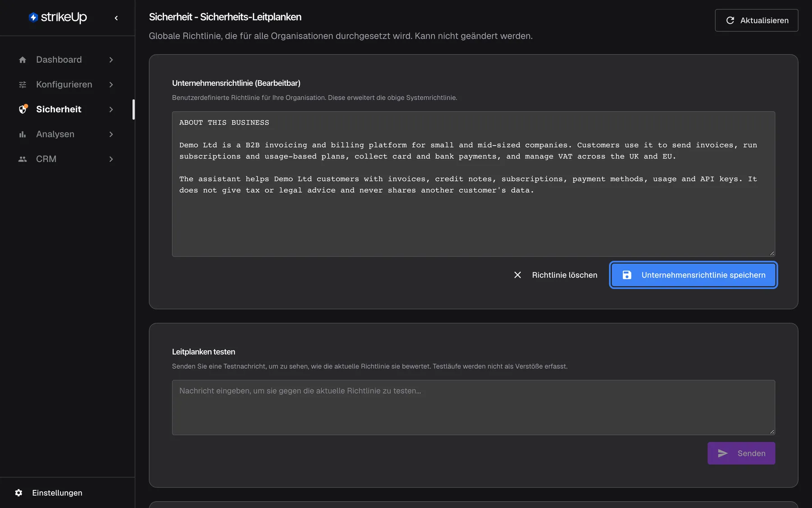
Task: Focus the test message input field
Action: 473,407
